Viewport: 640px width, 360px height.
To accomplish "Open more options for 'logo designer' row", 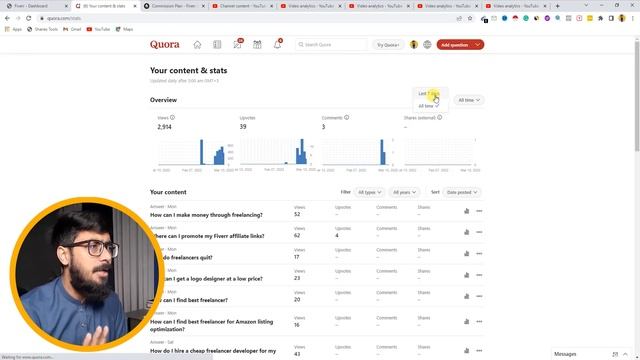I will [479, 275].
